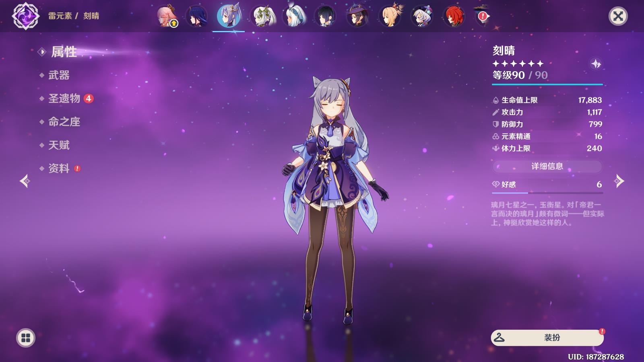Click the 刻晴 character name heading
The image size is (644, 362).
click(x=504, y=51)
